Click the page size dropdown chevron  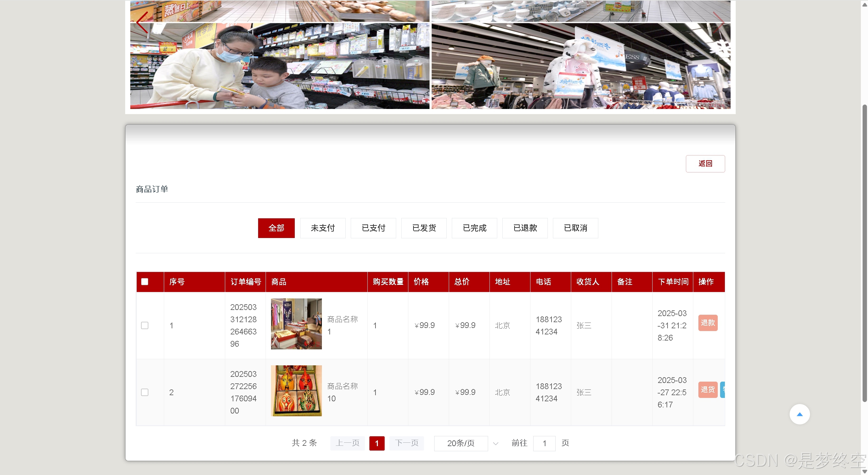tap(496, 443)
